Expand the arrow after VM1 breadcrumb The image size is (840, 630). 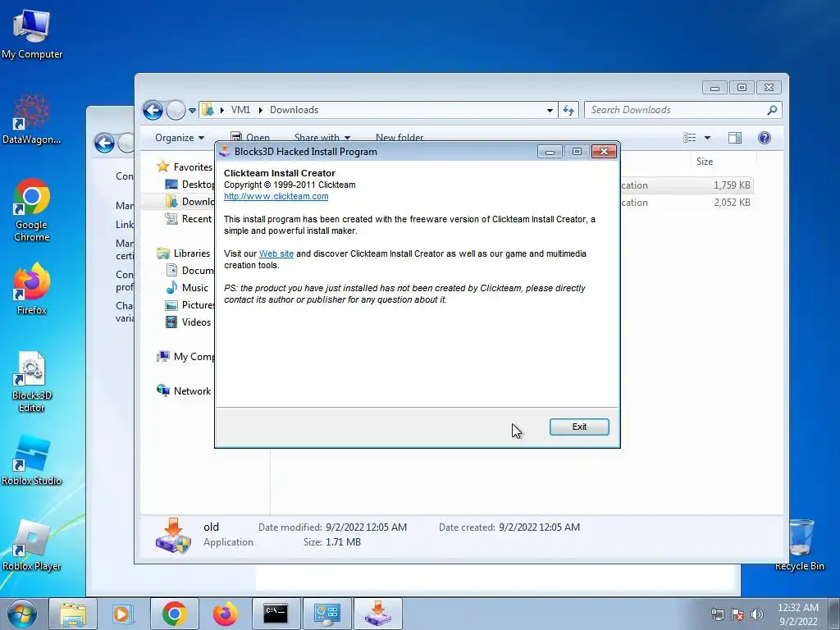click(x=260, y=111)
